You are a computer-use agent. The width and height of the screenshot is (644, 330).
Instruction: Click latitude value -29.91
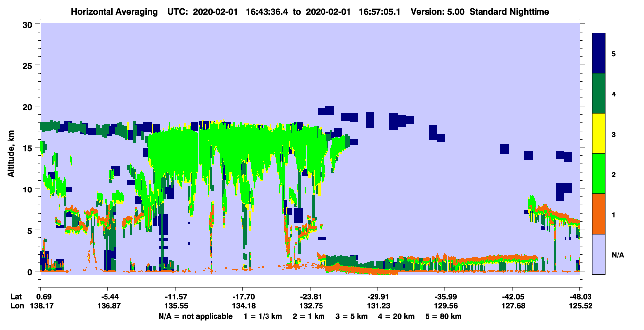377,296
